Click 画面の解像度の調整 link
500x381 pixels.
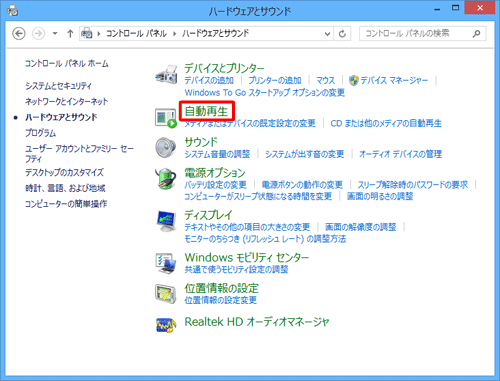click(361, 227)
